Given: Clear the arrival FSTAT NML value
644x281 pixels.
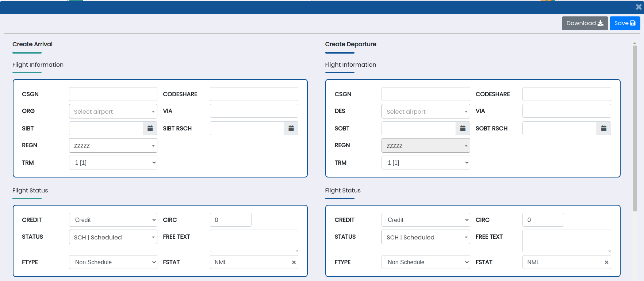Looking at the screenshot, I should 294,262.
